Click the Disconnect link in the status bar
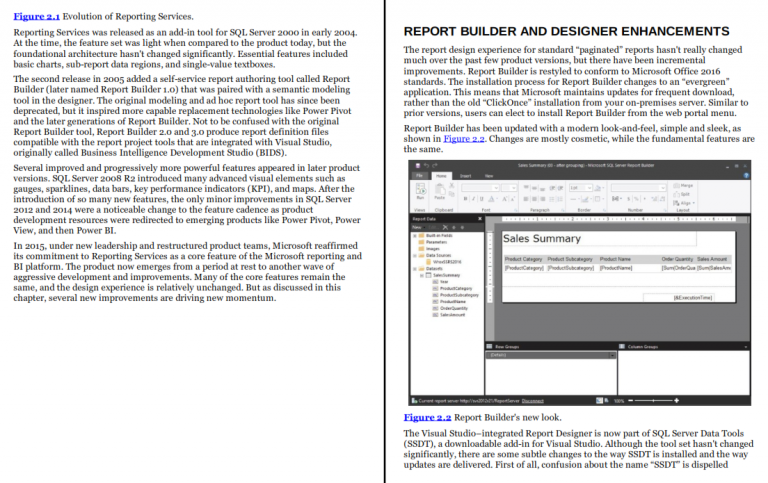The image size is (768, 483). coord(532,401)
